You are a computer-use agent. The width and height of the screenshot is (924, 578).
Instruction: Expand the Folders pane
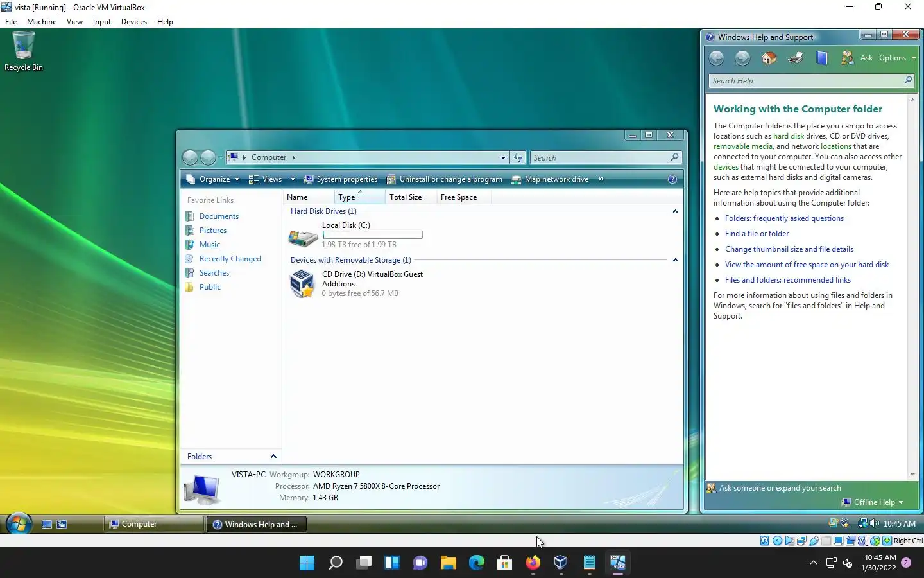[273, 457]
